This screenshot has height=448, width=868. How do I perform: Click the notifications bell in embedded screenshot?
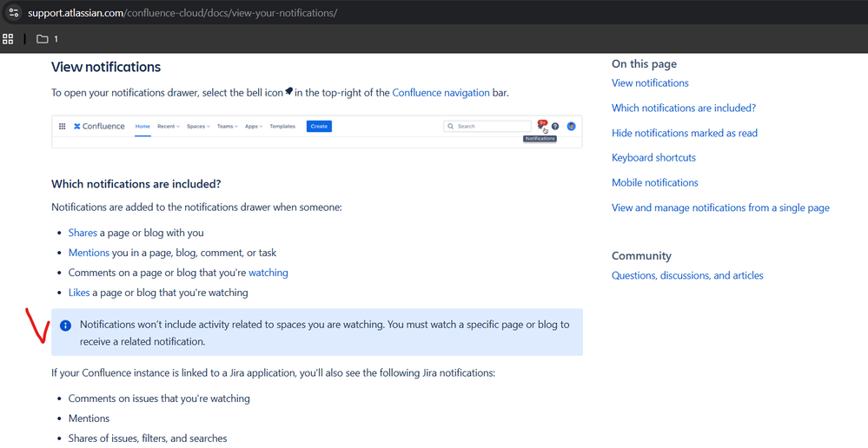540,126
